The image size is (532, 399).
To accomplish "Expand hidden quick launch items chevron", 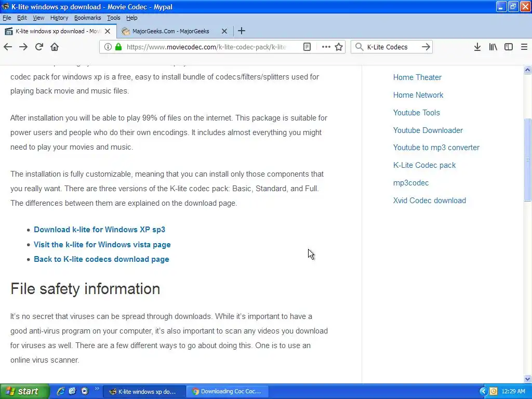I will (x=97, y=389).
